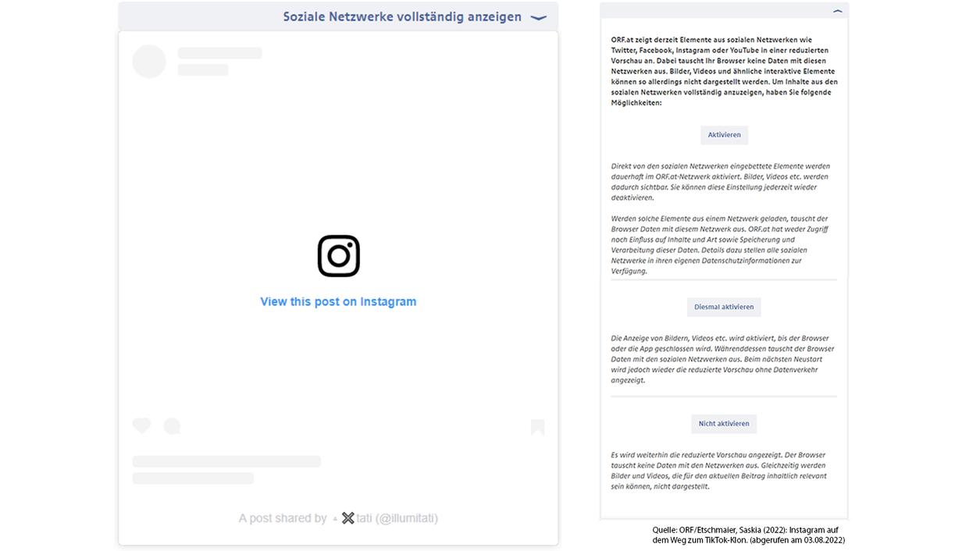This screenshot has width=980, height=551.
Task: Click the grey circular avatar placeholder
Action: point(149,61)
